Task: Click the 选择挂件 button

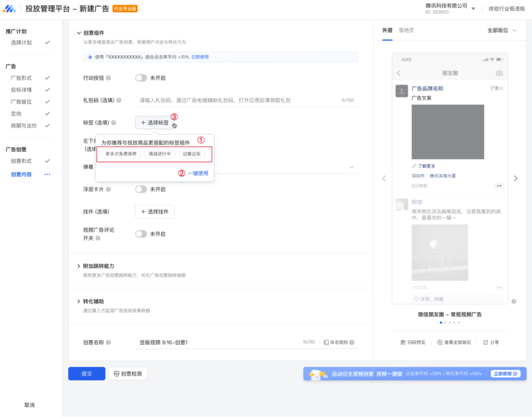Action: point(155,211)
